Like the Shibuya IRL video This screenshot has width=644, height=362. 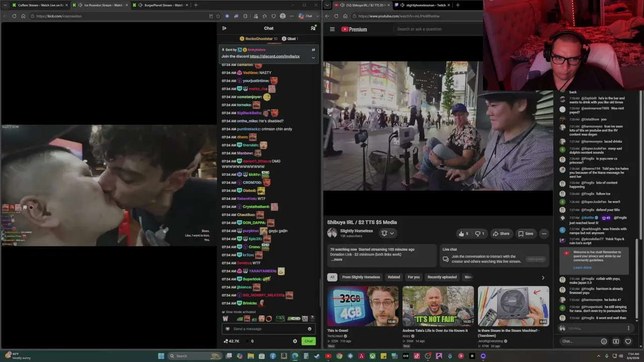click(x=463, y=233)
